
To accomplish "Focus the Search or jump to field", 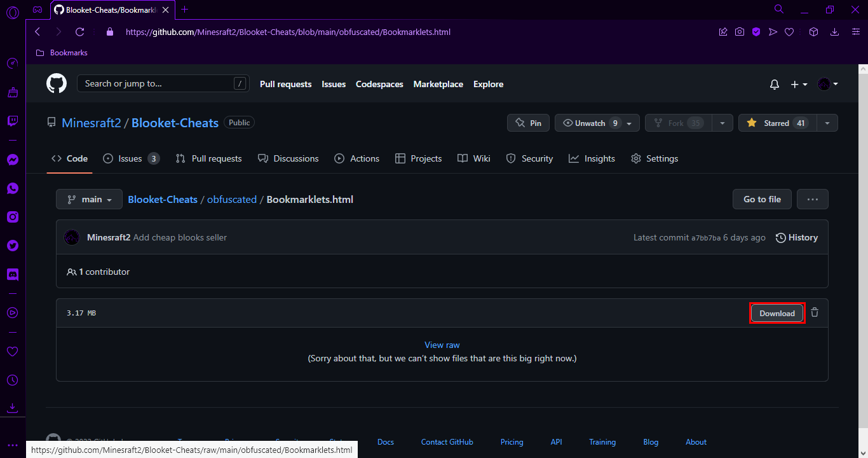I will [x=163, y=83].
